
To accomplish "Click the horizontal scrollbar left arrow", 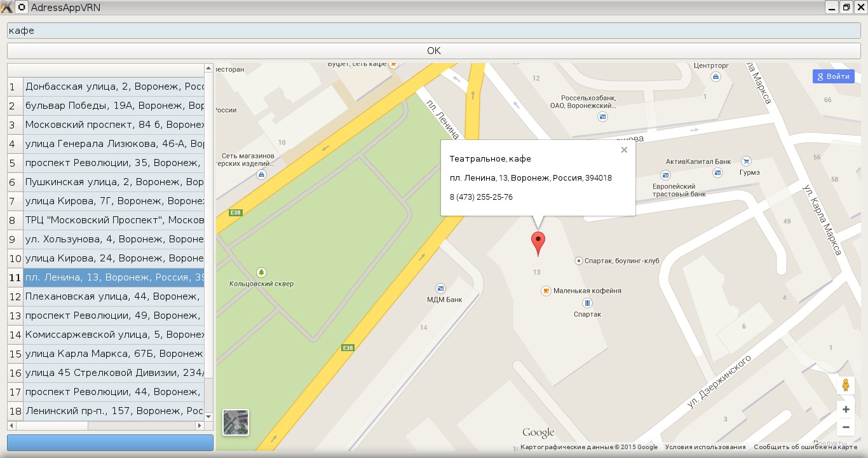I will tap(11, 426).
